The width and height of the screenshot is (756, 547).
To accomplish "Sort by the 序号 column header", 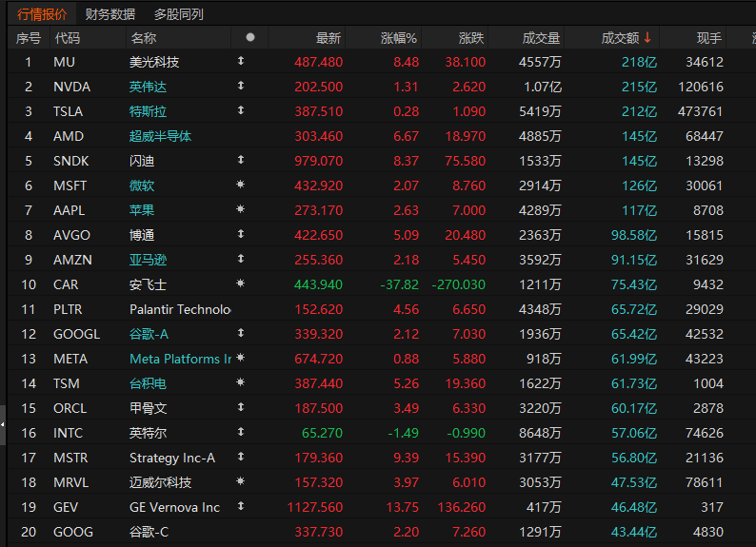I will (x=29, y=38).
